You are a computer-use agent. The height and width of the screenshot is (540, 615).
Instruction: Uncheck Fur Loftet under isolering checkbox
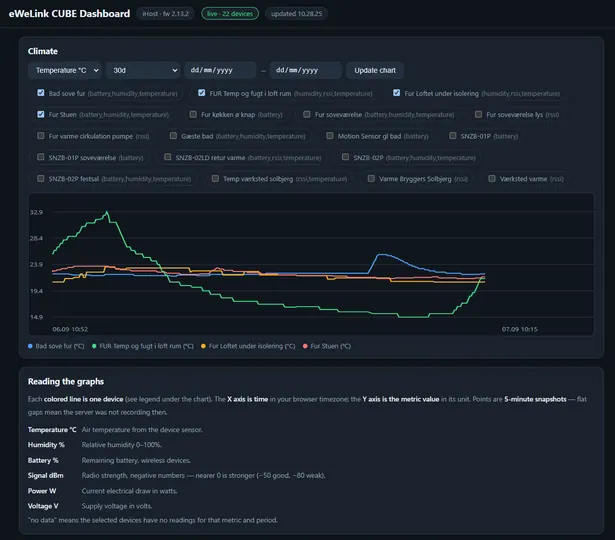click(x=397, y=93)
